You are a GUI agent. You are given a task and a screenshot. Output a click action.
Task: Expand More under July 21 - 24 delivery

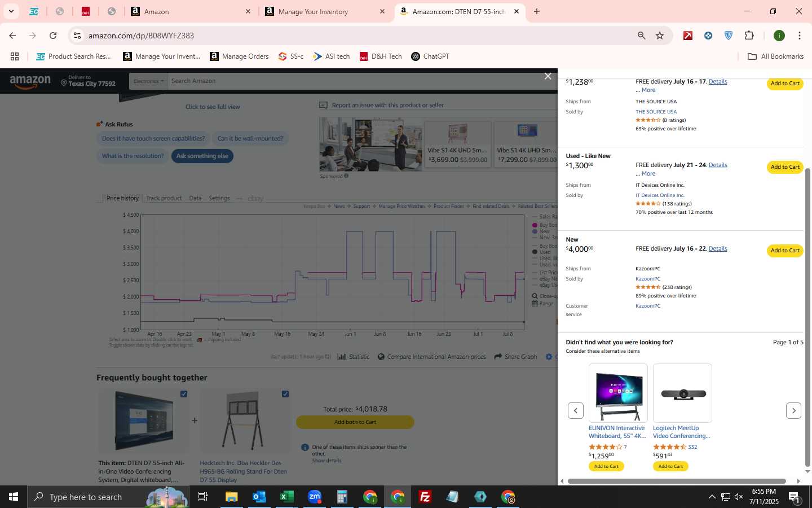(648, 173)
